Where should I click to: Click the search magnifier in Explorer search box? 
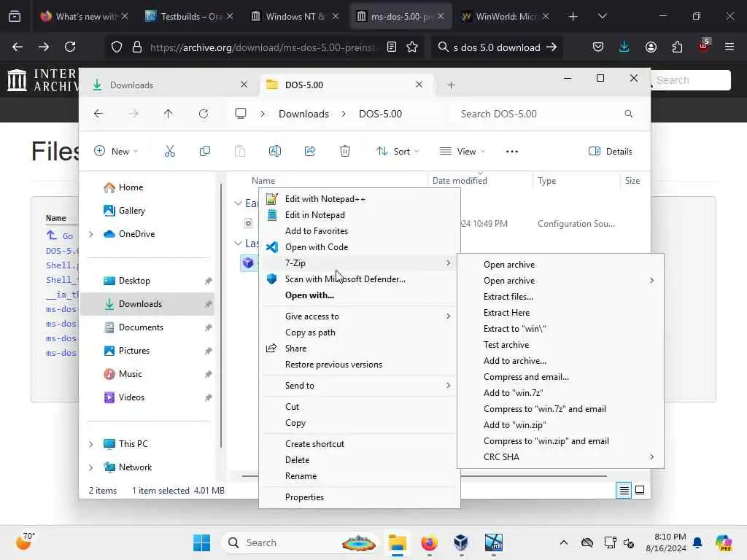(x=628, y=114)
